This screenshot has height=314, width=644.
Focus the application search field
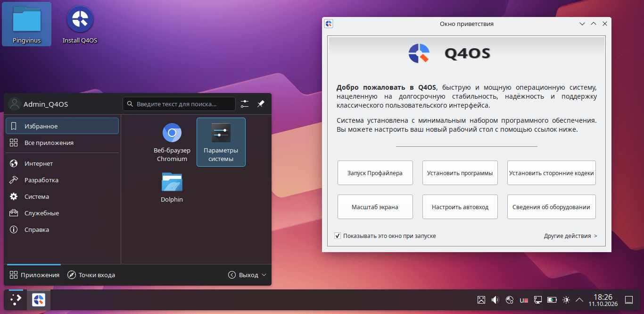[179, 104]
